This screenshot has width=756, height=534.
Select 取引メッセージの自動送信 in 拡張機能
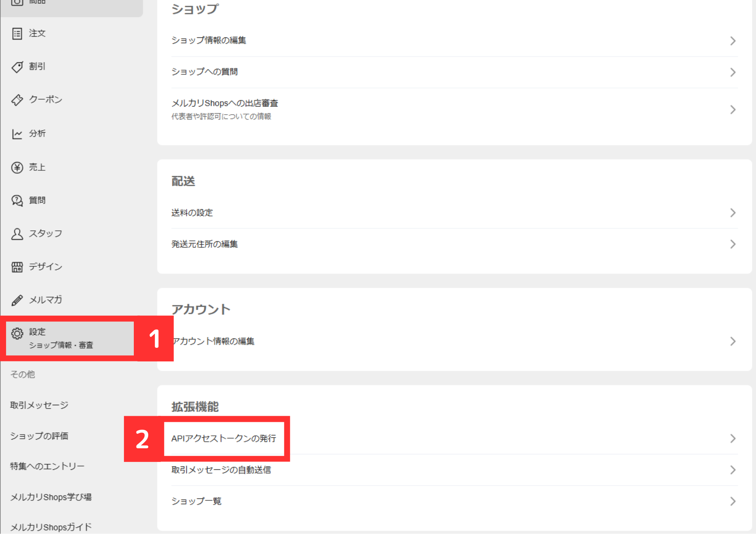(x=221, y=470)
